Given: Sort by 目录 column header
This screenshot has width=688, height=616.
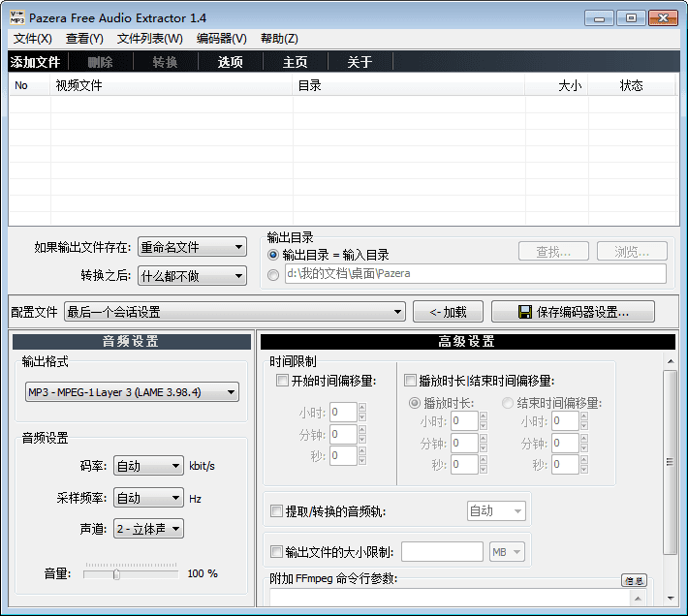Looking at the screenshot, I should click(x=409, y=85).
